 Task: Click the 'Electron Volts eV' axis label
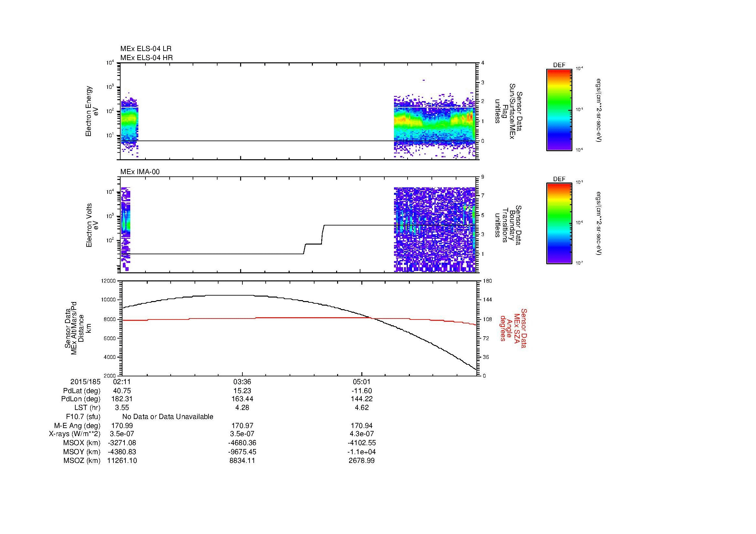coord(92,225)
